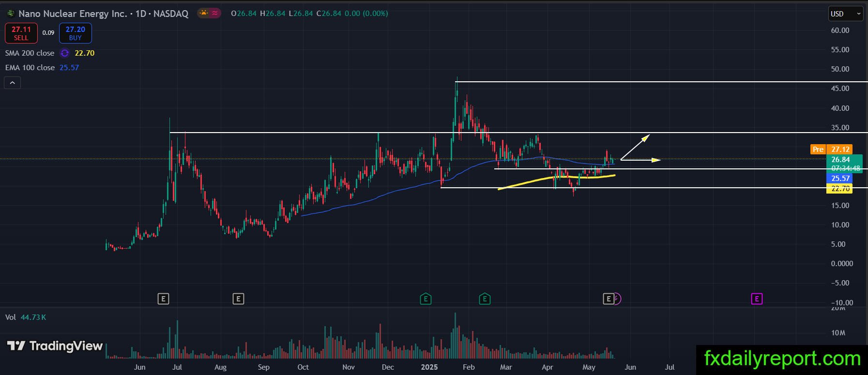Collapse the indicator legend with the chevron

coord(13,83)
